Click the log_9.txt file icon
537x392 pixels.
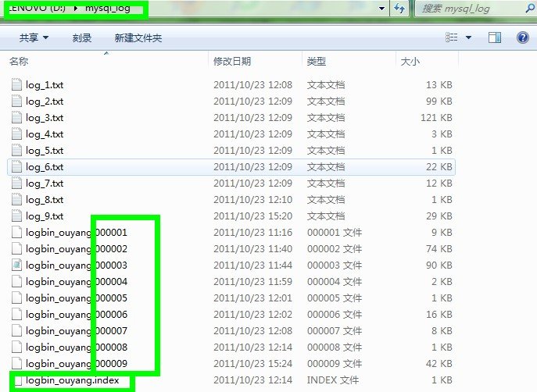16,216
